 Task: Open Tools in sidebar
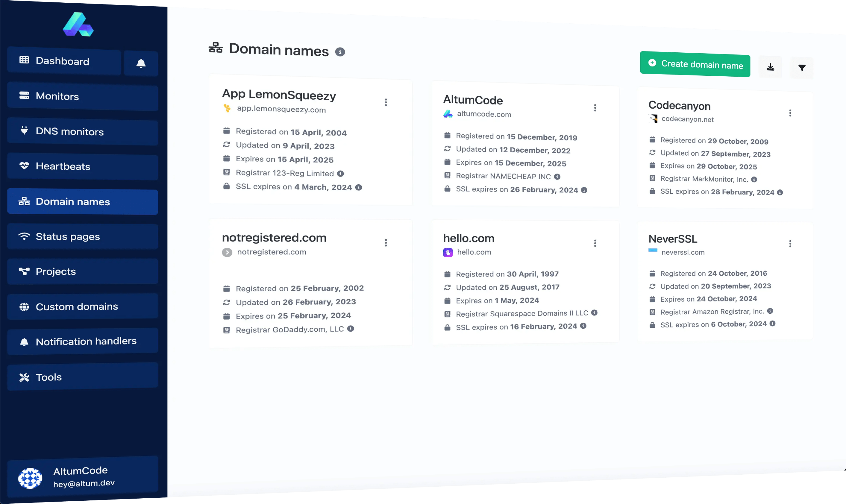coord(83,377)
